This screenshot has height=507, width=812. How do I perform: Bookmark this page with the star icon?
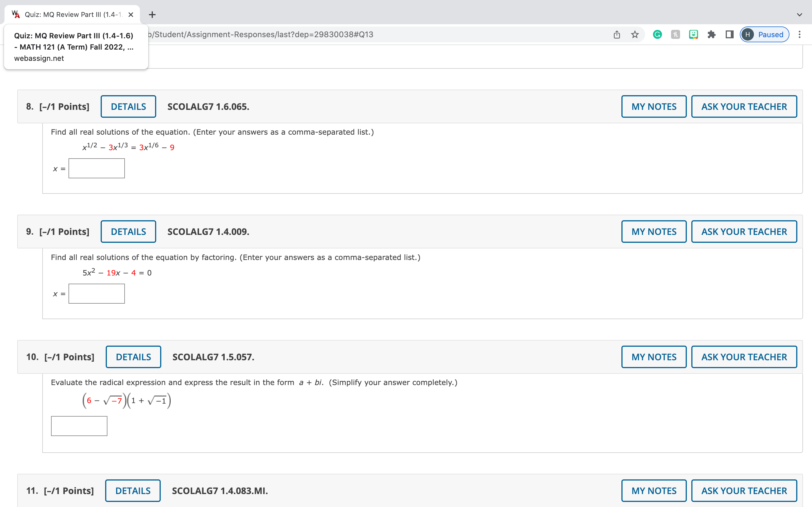coord(634,35)
